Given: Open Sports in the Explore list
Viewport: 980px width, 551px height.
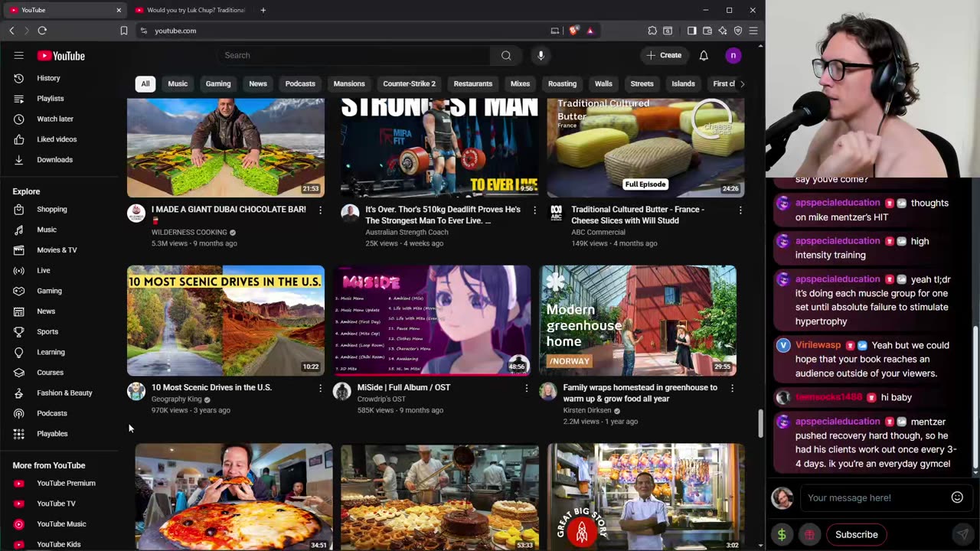Looking at the screenshot, I should pyautogui.click(x=47, y=331).
